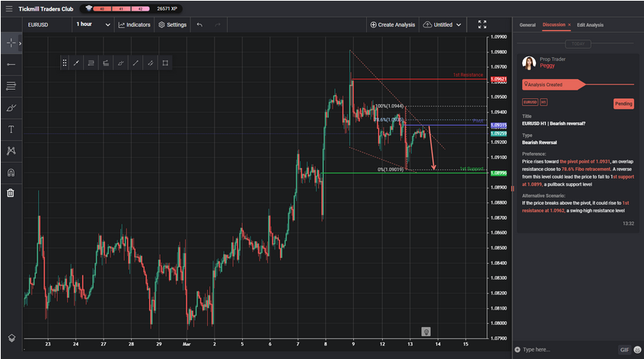Click the Pending status button

point(623,103)
